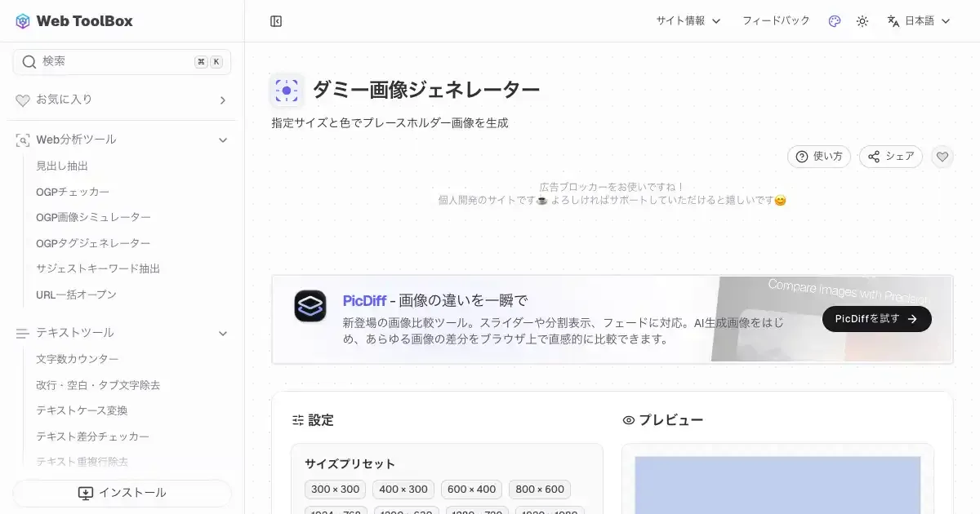Click the PicDiffを試す button
The height and width of the screenshot is (514, 980).
point(876,319)
